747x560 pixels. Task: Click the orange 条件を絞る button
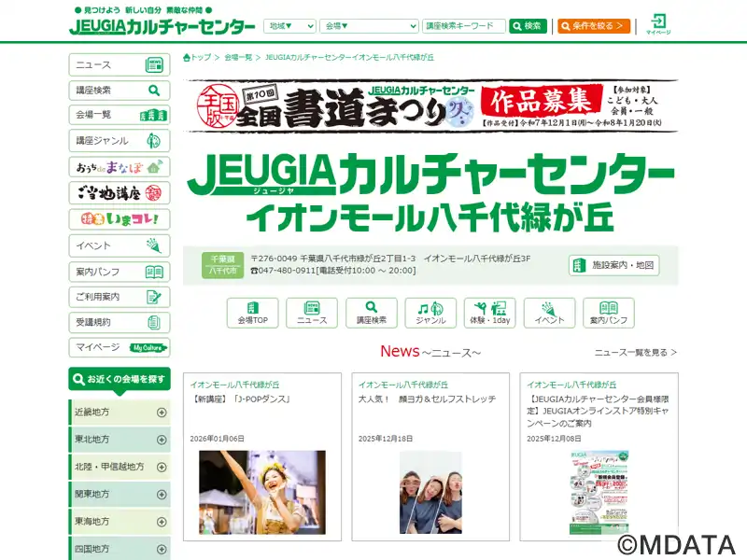[594, 26]
